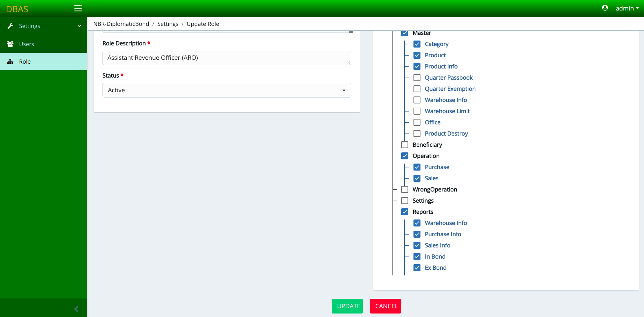The height and width of the screenshot is (317, 644).
Task: Click the Role hierarchy icon in sidebar
Action: 10,62
